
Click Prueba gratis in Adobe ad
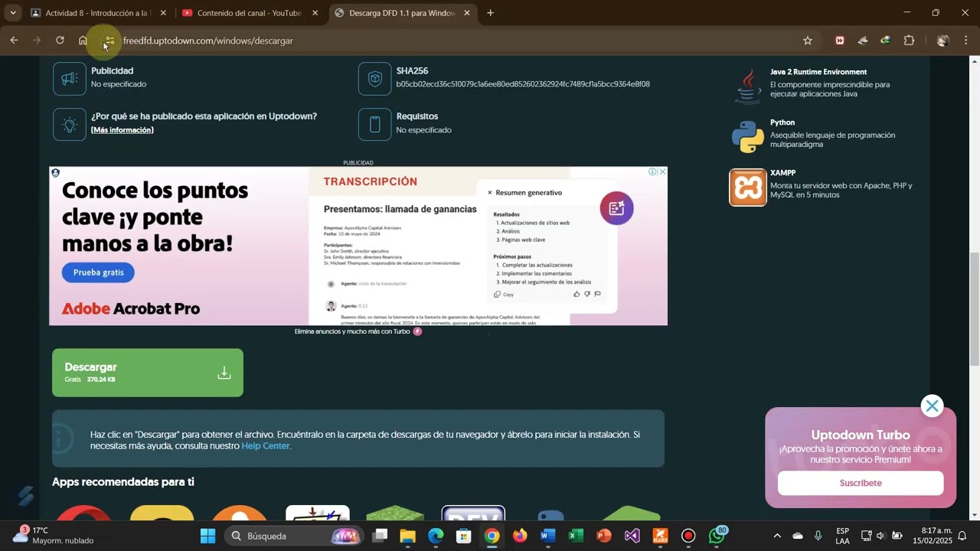tap(98, 272)
